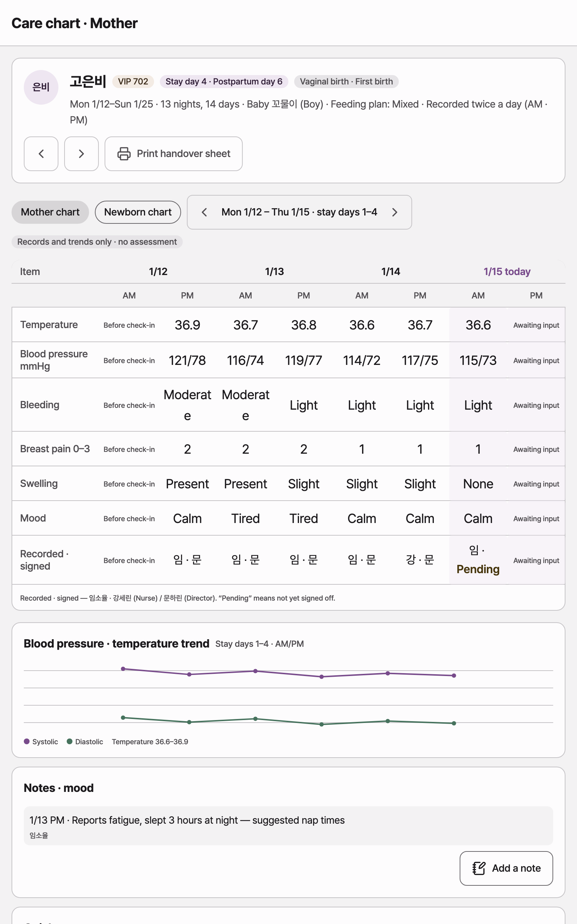Open the 1/13 PM fatigue note

click(288, 825)
